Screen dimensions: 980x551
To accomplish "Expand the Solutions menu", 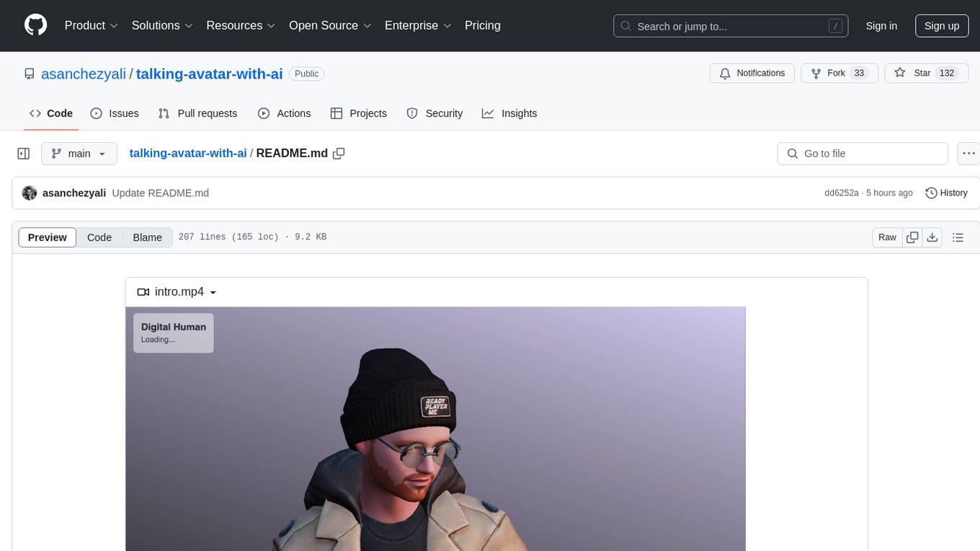I will (163, 25).
